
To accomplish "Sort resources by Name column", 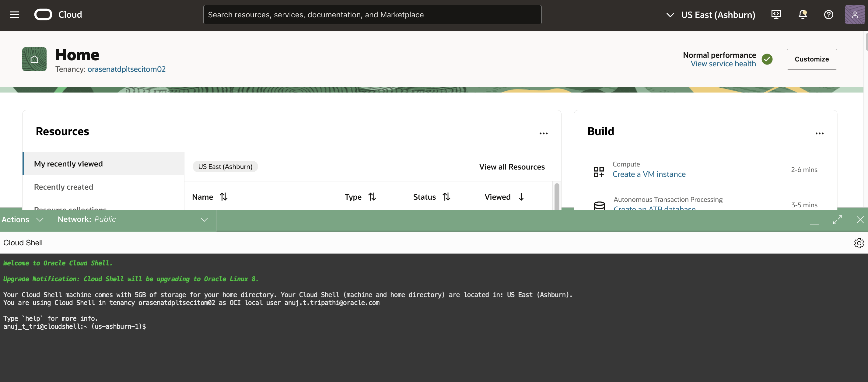I will [x=223, y=197].
